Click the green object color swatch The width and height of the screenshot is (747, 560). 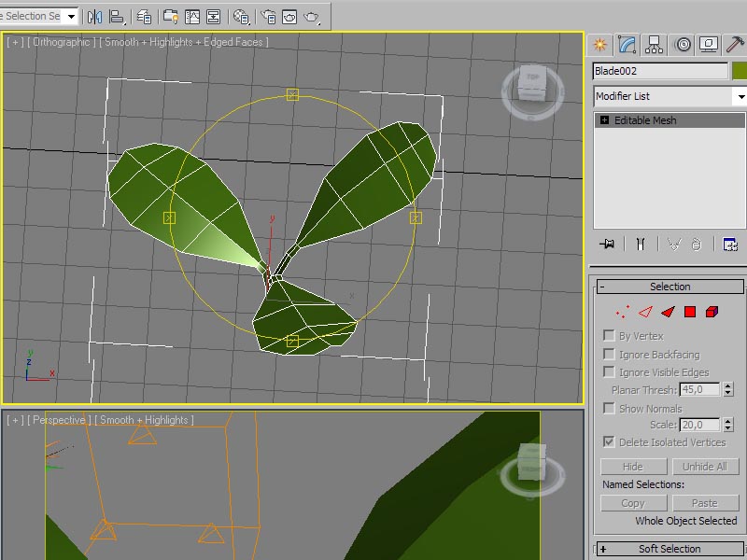[x=740, y=71]
